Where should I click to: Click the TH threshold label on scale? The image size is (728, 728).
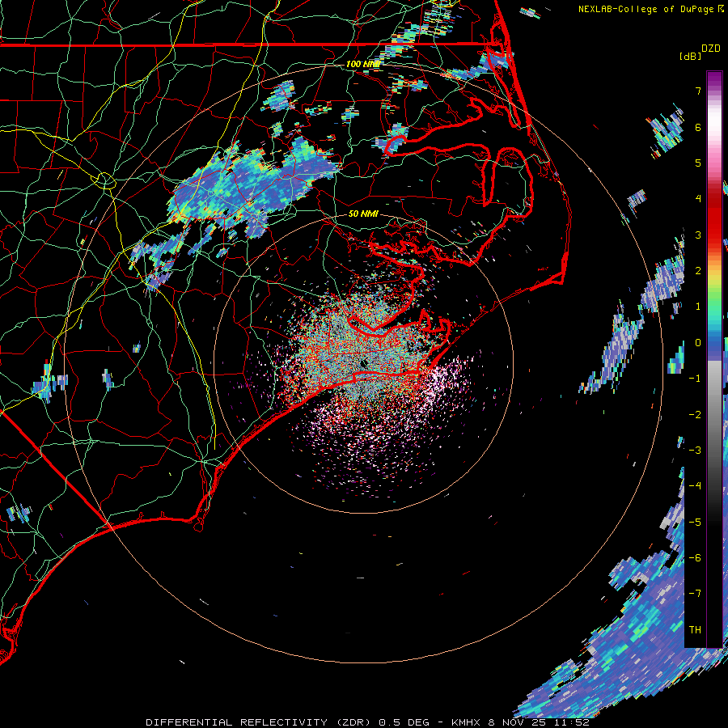(695, 630)
